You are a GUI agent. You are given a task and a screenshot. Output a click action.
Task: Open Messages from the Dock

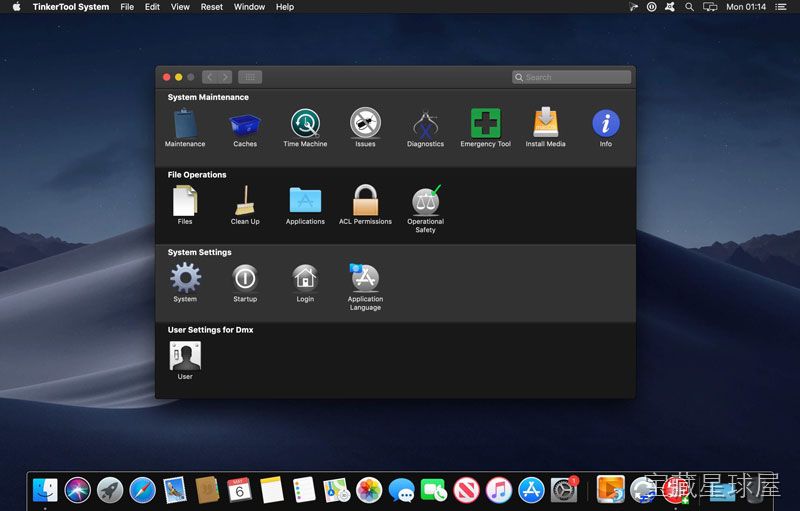coord(402,490)
